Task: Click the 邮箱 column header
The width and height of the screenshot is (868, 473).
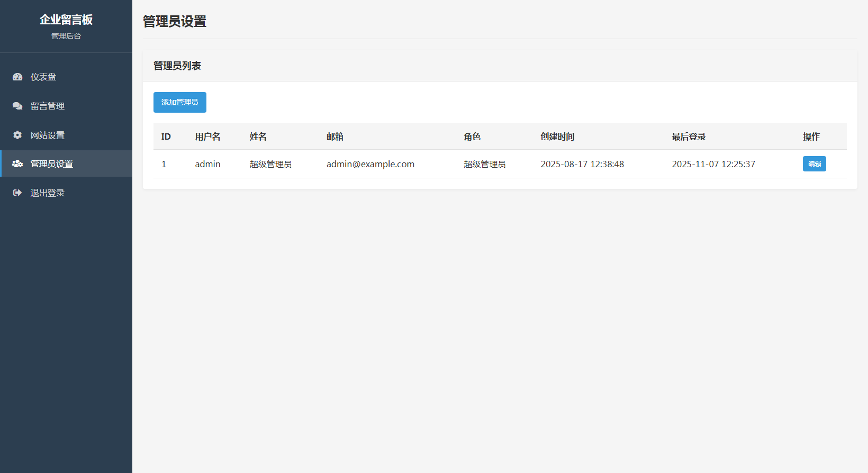Action: pyautogui.click(x=335, y=137)
